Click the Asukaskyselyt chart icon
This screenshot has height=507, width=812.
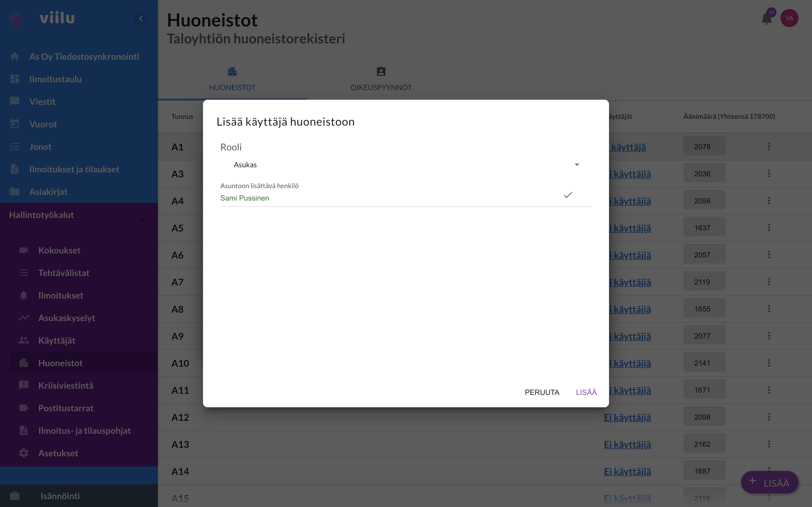pyautogui.click(x=23, y=317)
